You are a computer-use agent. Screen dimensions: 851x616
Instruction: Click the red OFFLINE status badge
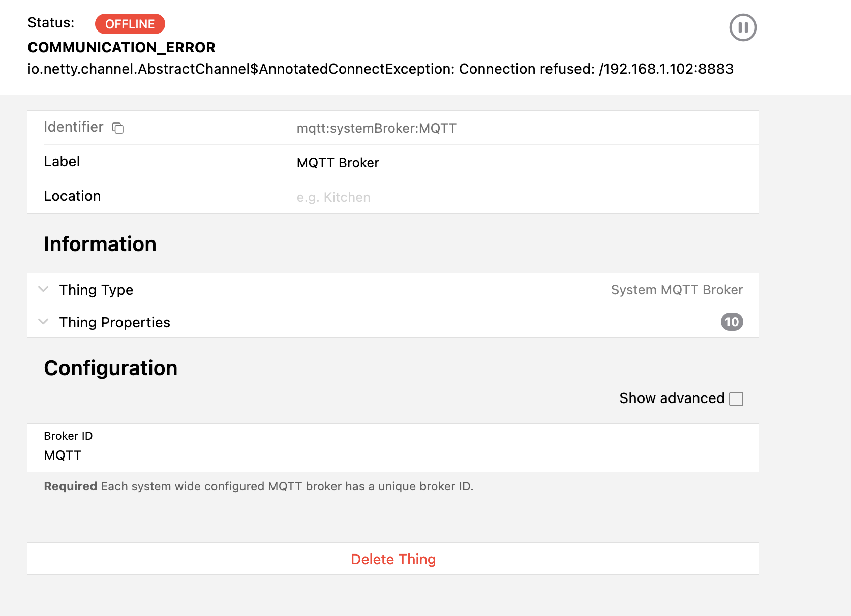tap(130, 24)
